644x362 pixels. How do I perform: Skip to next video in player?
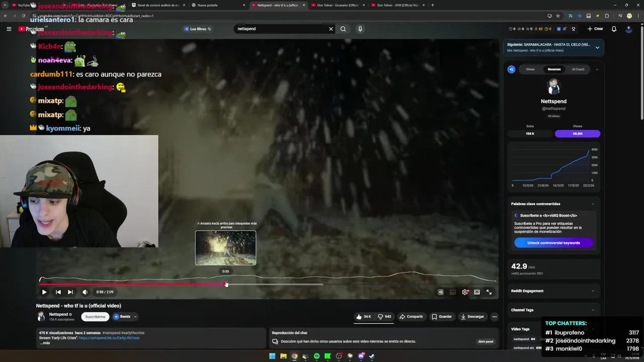(x=70, y=292)
